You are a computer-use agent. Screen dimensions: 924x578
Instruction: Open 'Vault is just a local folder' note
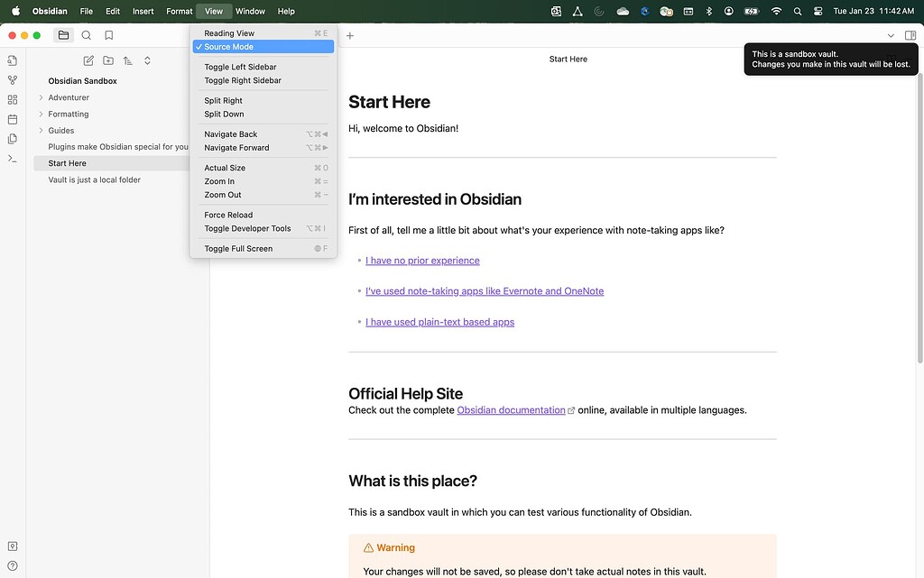pyautogui.click(x=95, y=179)
